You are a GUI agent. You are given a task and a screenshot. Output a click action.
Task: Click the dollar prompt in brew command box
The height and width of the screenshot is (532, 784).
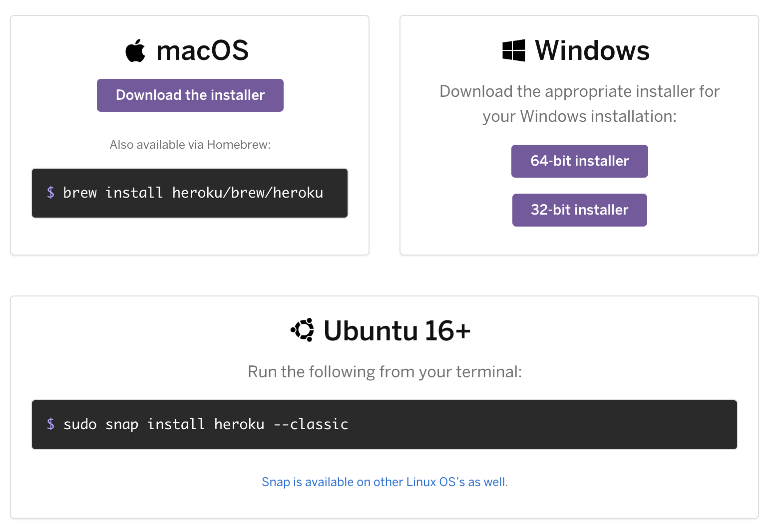[x=50, y=193]
